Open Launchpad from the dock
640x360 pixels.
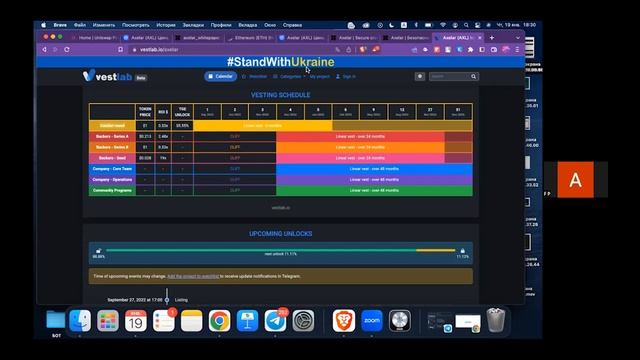pos(108,320)
